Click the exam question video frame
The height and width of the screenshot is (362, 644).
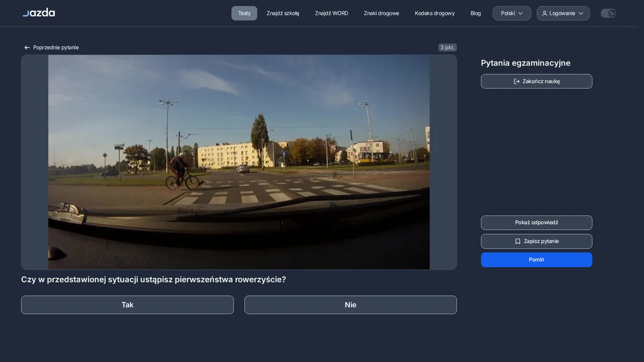[x=239, y=162]
